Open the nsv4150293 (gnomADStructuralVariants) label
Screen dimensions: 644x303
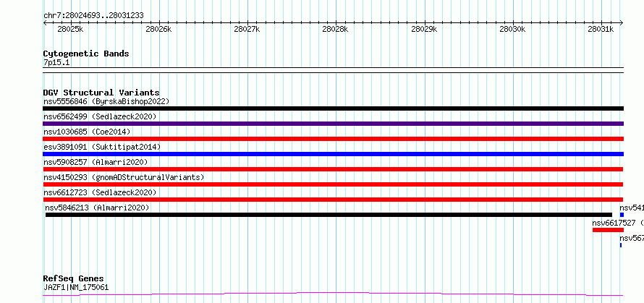pos(124,177)
